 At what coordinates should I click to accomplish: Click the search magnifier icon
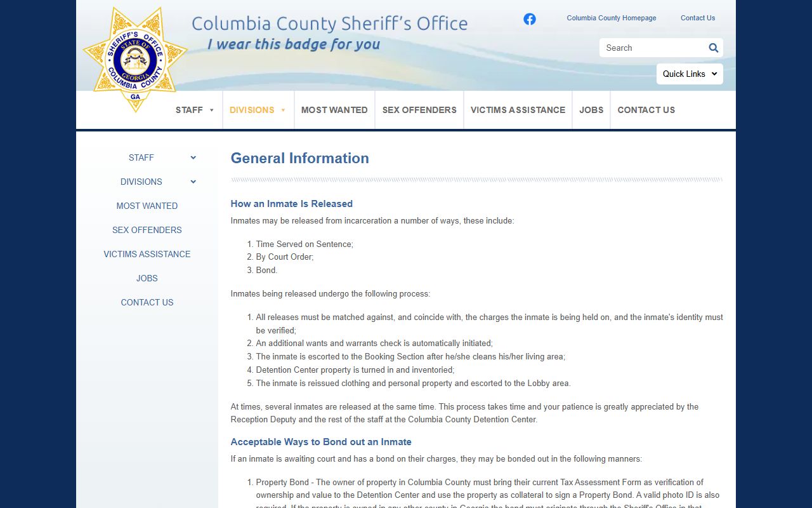click(x=714, y=48)
